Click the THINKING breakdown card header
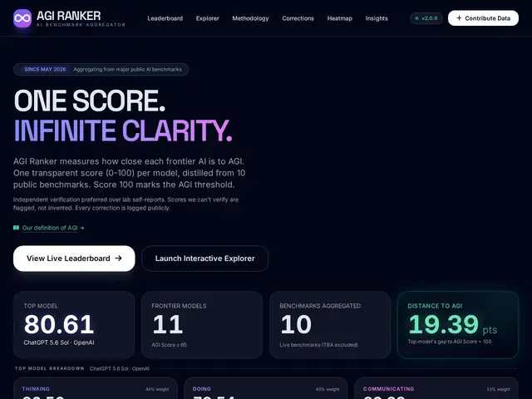 click(36, 389)
